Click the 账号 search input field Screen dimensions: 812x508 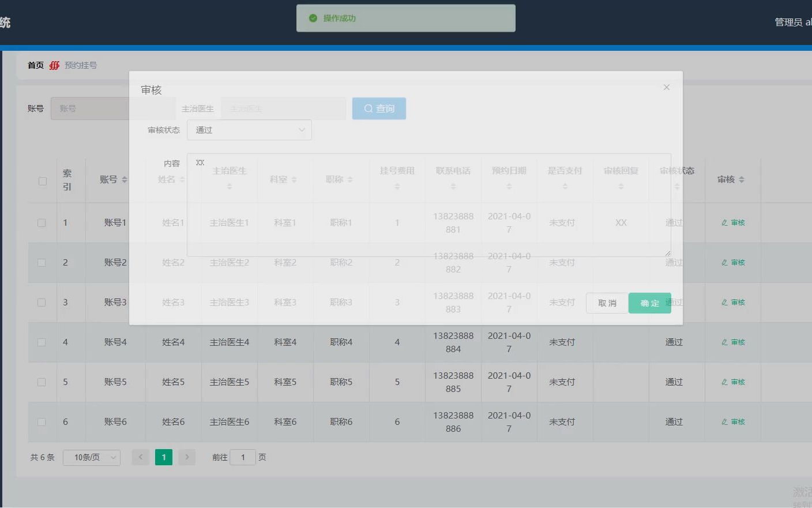coord(112,109)
